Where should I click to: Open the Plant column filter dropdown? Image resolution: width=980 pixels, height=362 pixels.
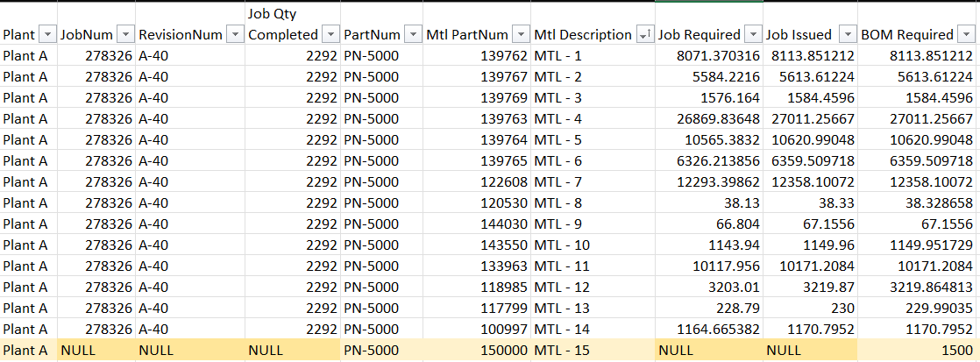[47, 35]
